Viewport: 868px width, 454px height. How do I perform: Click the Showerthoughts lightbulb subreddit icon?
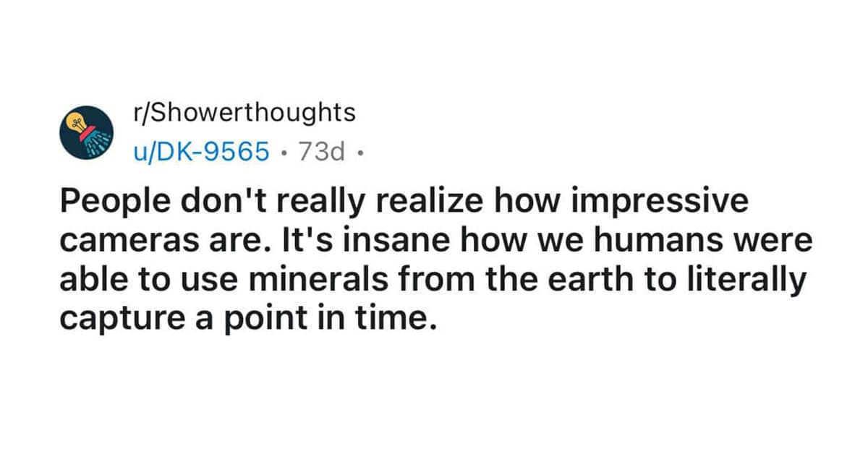point(87,132)
